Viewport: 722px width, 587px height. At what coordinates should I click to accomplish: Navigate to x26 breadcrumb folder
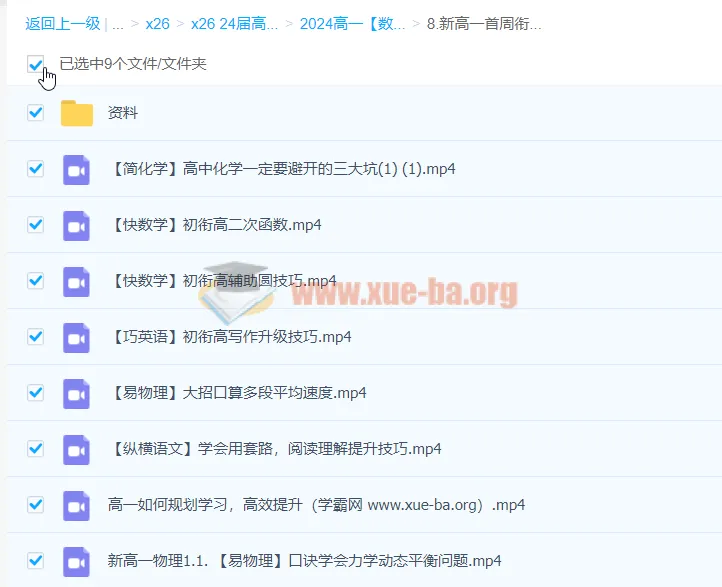(156, 24)
